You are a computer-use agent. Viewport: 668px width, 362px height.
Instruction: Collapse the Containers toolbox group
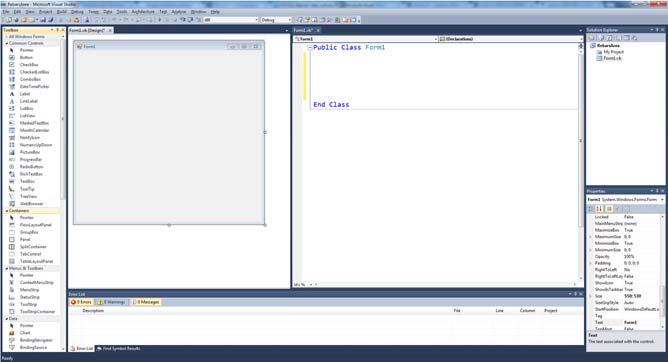(6, 211)
